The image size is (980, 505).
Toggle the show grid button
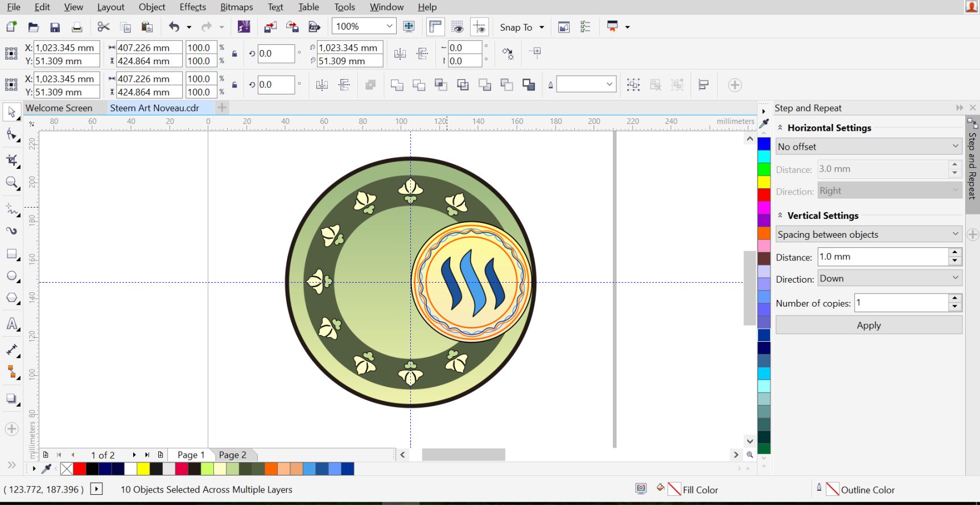[x=458, y=27]
